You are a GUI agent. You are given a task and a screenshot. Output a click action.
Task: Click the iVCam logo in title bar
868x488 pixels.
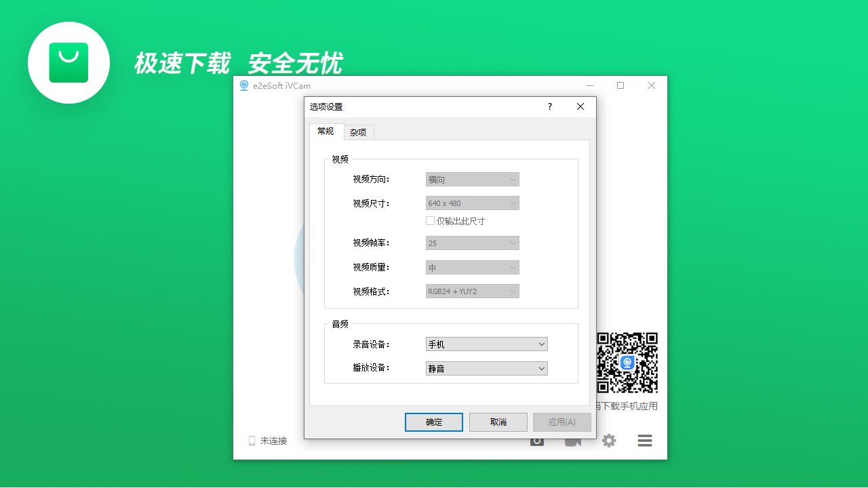pyautogui.click(x=244, y=85)
